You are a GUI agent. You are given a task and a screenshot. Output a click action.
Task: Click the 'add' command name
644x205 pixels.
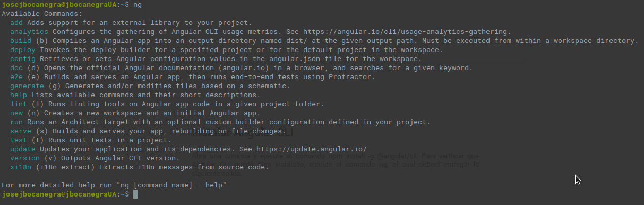tap(16, 22)
